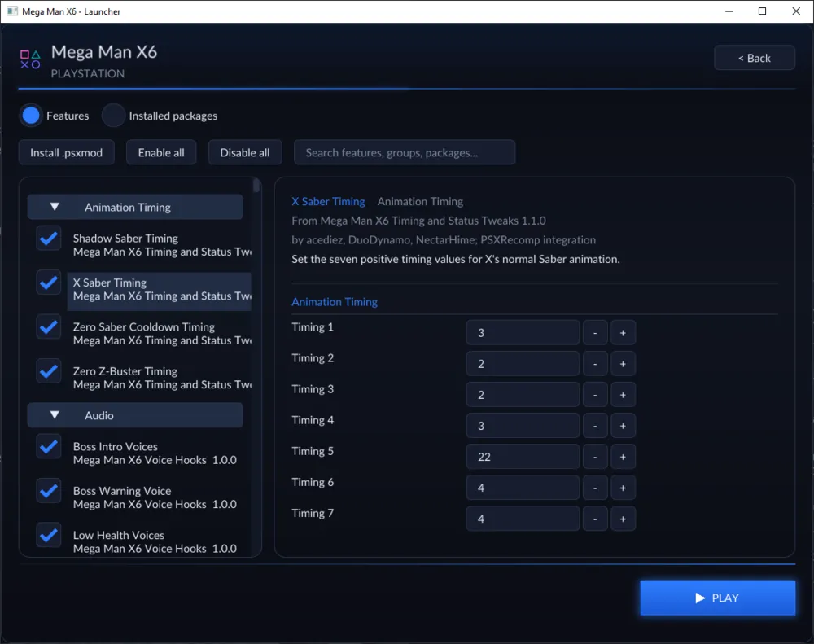Screen dimensions: 814x644
Task: Go back with the Back button
Action: pyautogui.click(x=755, y=58)
